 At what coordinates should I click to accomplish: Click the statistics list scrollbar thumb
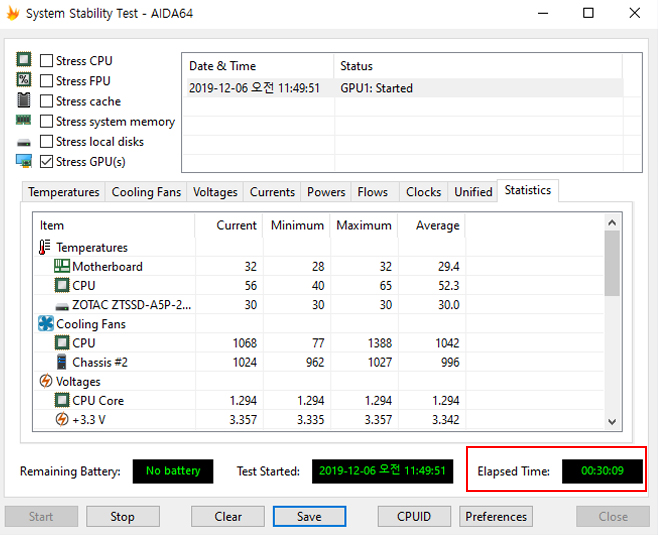612,263
